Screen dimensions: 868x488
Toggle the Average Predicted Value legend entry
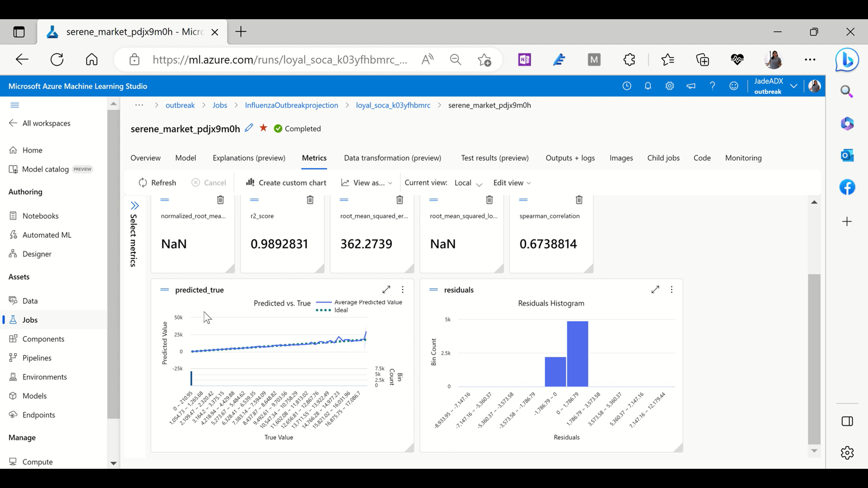pos(368,302)
